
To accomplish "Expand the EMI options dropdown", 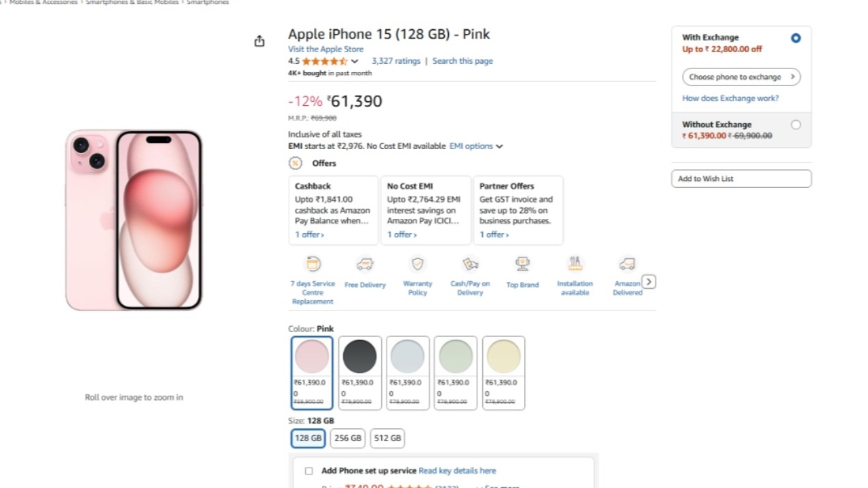I will [x=476, y=146].
